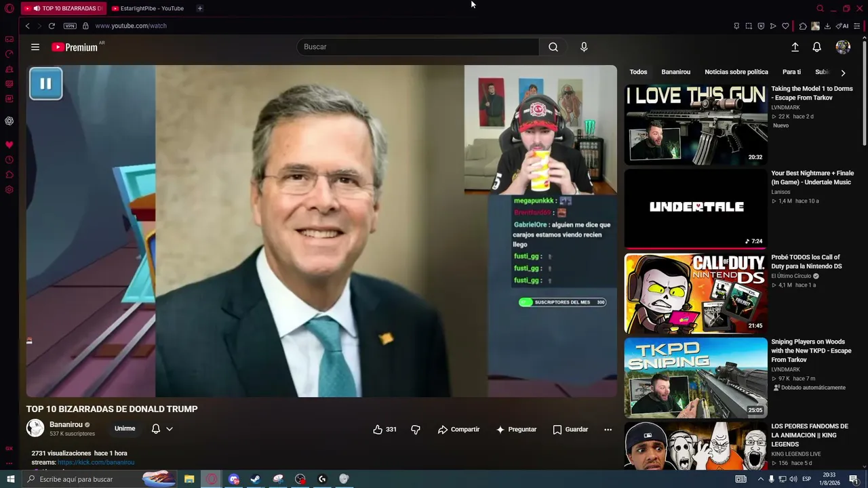This screenshot has width=868, height=488.
Task: Open the YouTube upload/create icon
Action: 795,47
